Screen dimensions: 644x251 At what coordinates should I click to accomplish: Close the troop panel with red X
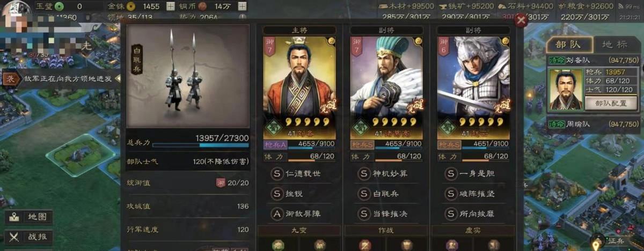[520, 21]
